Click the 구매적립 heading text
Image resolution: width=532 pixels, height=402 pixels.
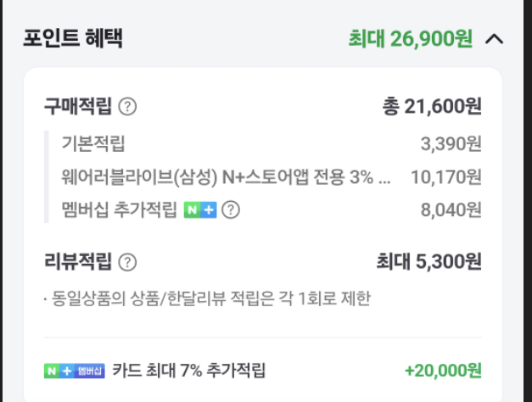click(x=78, y=107)
